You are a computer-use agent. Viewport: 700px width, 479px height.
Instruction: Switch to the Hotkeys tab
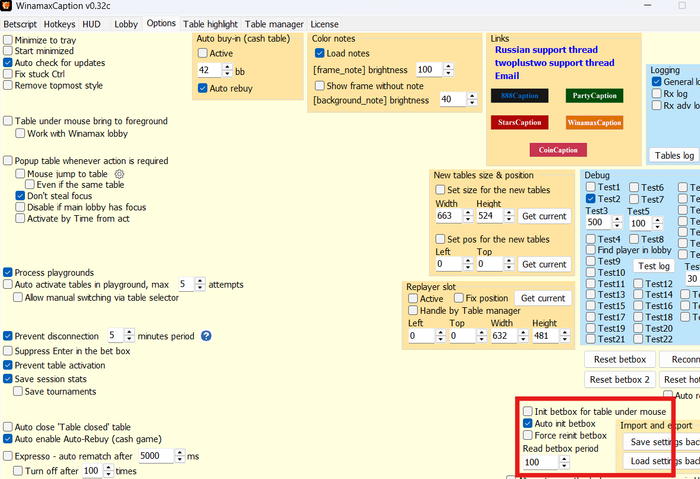[x=59, y=24]
